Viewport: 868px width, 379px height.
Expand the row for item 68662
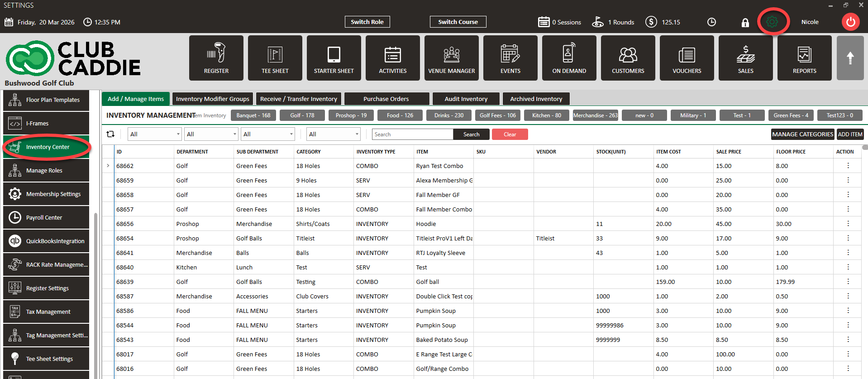(108, 166)
